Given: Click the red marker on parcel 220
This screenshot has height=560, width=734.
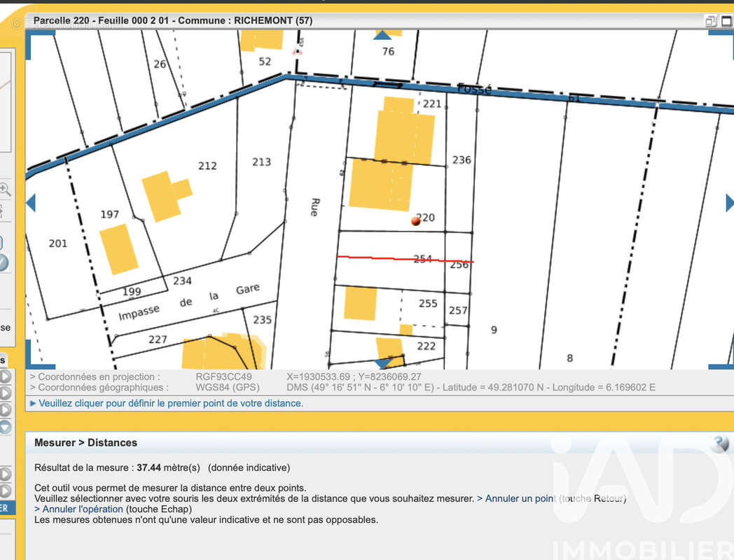Looking at the screenshot, I should coord(416,220).
